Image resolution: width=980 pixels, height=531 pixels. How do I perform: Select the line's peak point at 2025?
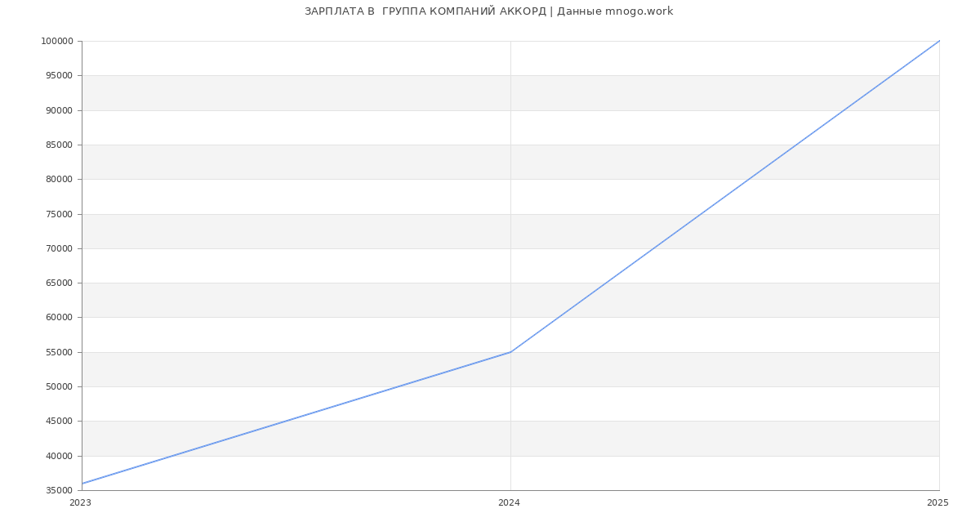pyautogui.click(x=939, y=41)
